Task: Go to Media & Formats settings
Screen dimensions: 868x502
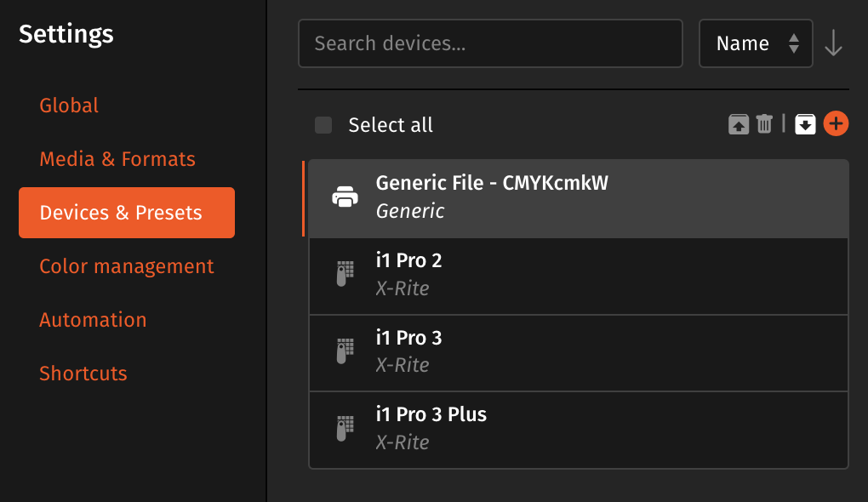Action: tap(117, 158)
